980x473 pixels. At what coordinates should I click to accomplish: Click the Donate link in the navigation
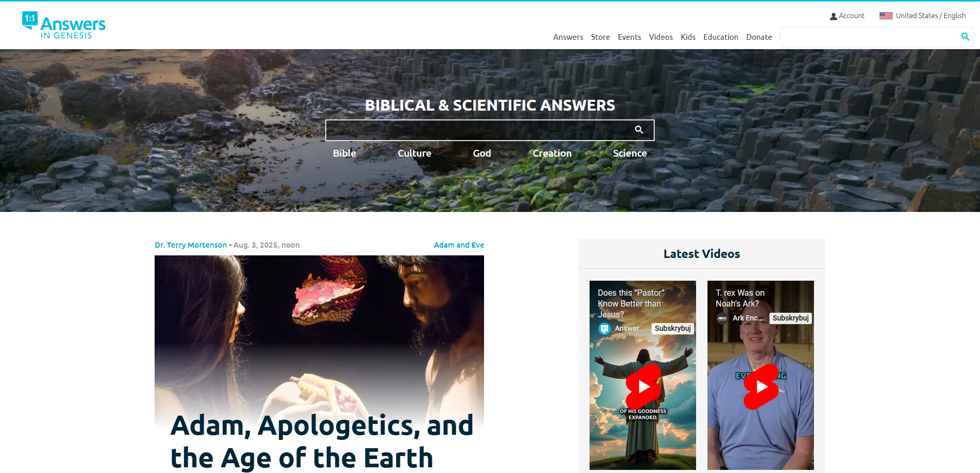click(x=759, y=37)
